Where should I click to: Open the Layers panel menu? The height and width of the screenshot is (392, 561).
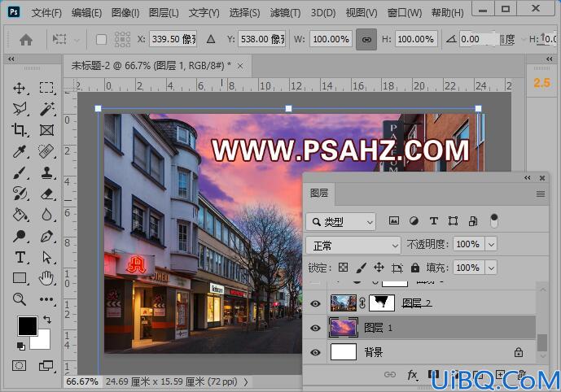541,194
